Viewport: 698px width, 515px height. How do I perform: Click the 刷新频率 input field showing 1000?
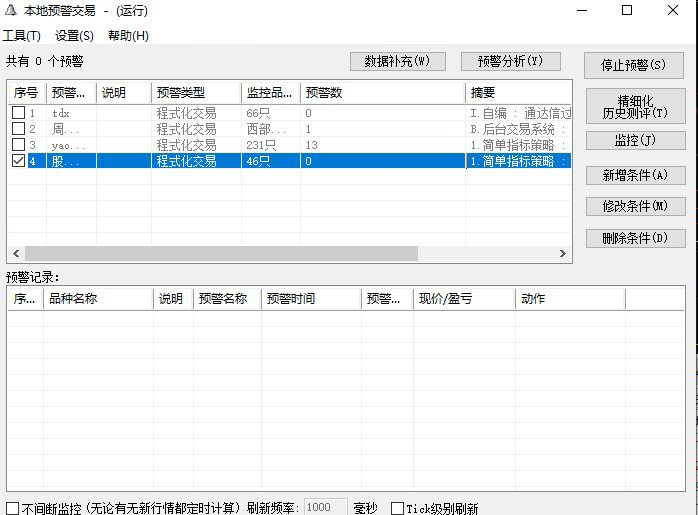325,507
